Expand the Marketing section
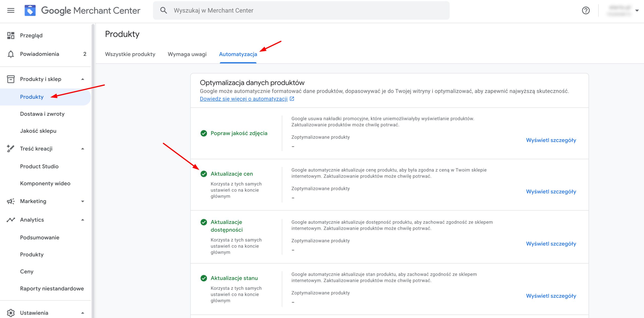 click(83, 201)
